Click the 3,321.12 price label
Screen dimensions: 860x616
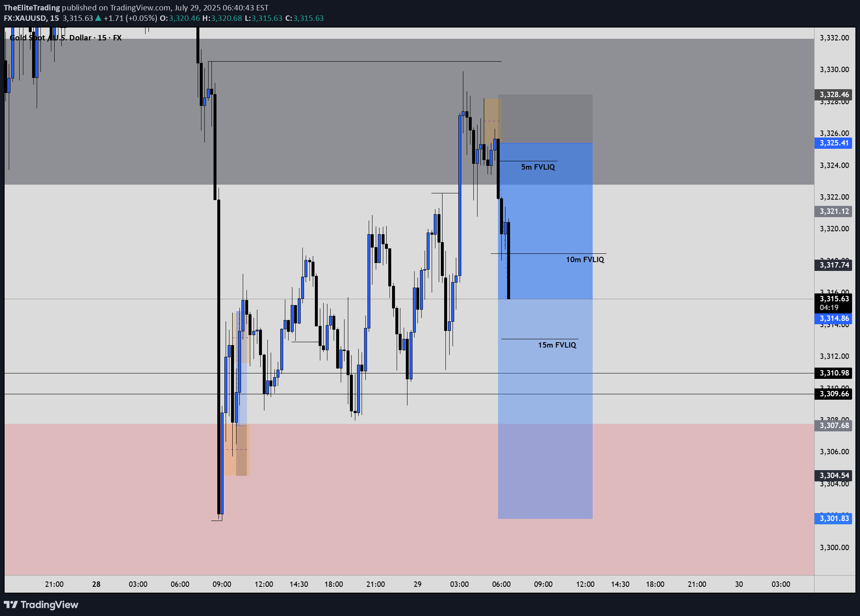click(x=833, y=211)
